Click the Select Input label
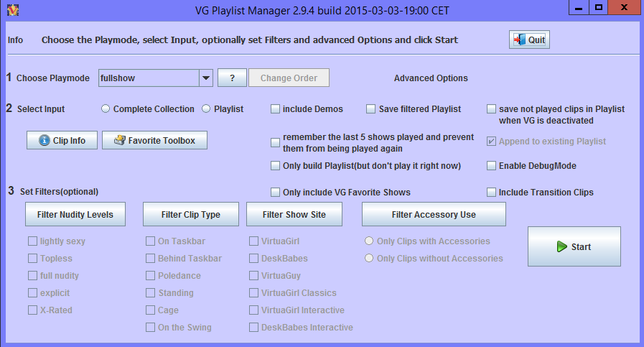Image resolution: width=644 pixels, height=347 pixels. pos(41,109)
